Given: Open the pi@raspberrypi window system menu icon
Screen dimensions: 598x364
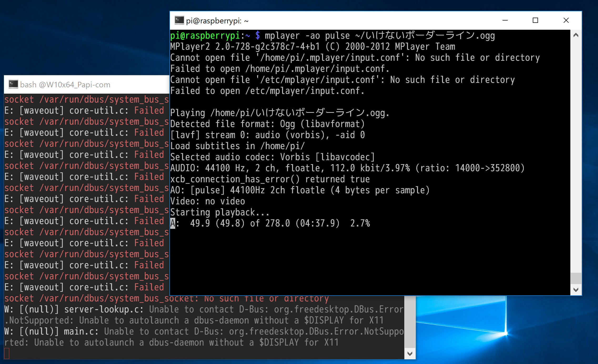Looking at the screenshot, I should (x=179, y=21).
